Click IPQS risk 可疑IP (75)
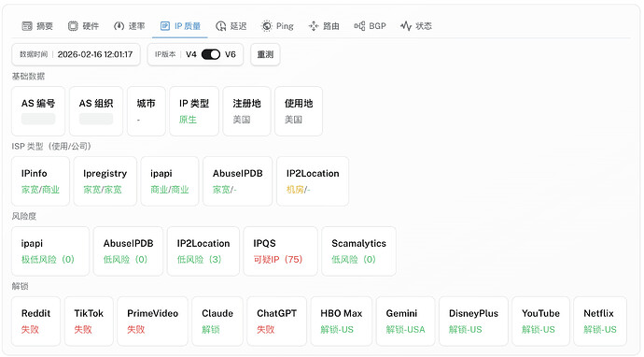This screenshot has width=644, height=357. (x=277, y=260)
